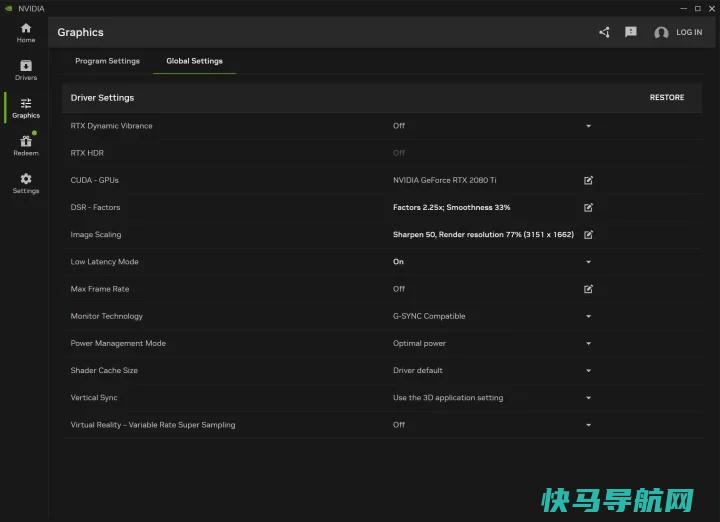Click the 'RTX HDR' setting label

[x=87, y=153]
